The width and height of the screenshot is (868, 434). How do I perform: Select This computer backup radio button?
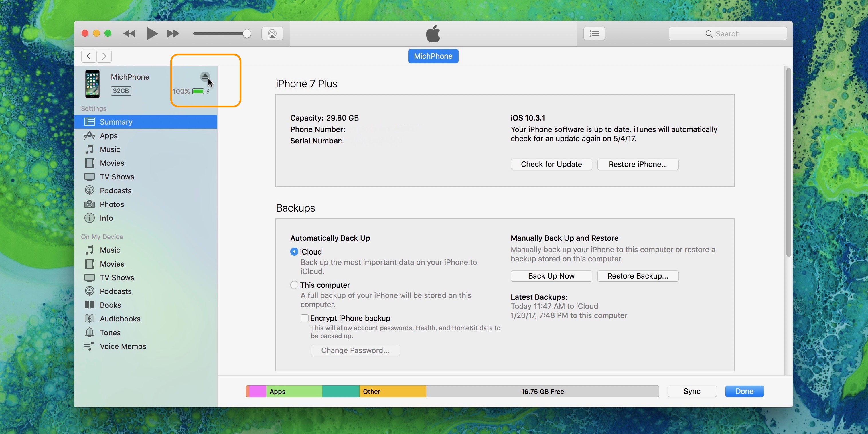point(293,285)
